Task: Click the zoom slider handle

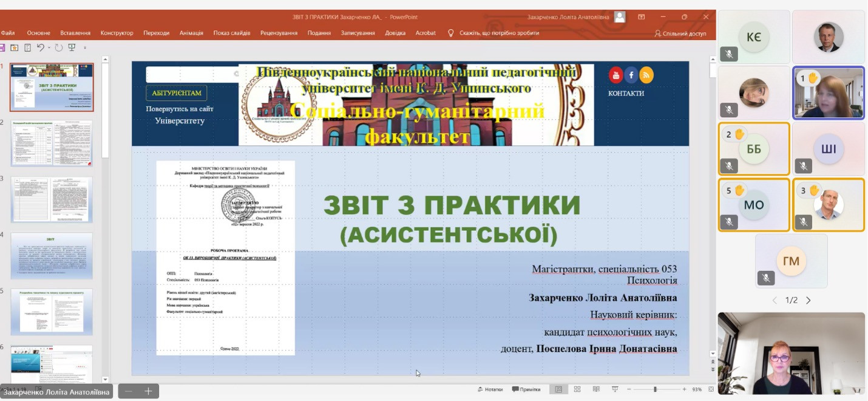Action: point(655,389)
